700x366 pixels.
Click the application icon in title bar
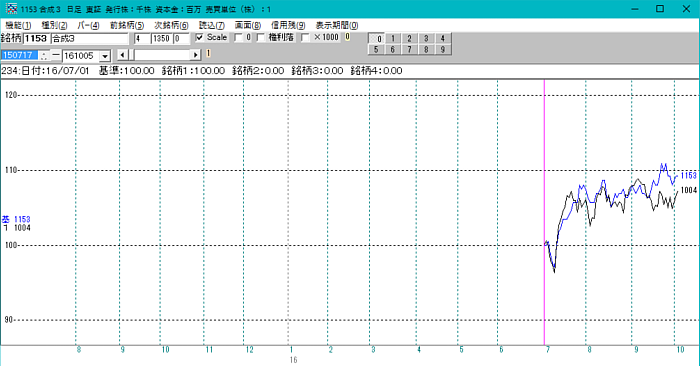coord(11,8)
